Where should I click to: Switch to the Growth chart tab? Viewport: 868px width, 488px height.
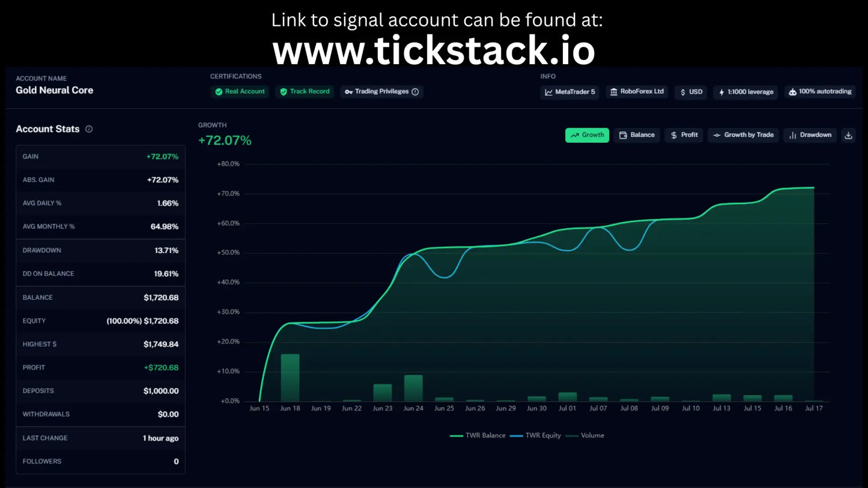point(587,135)
